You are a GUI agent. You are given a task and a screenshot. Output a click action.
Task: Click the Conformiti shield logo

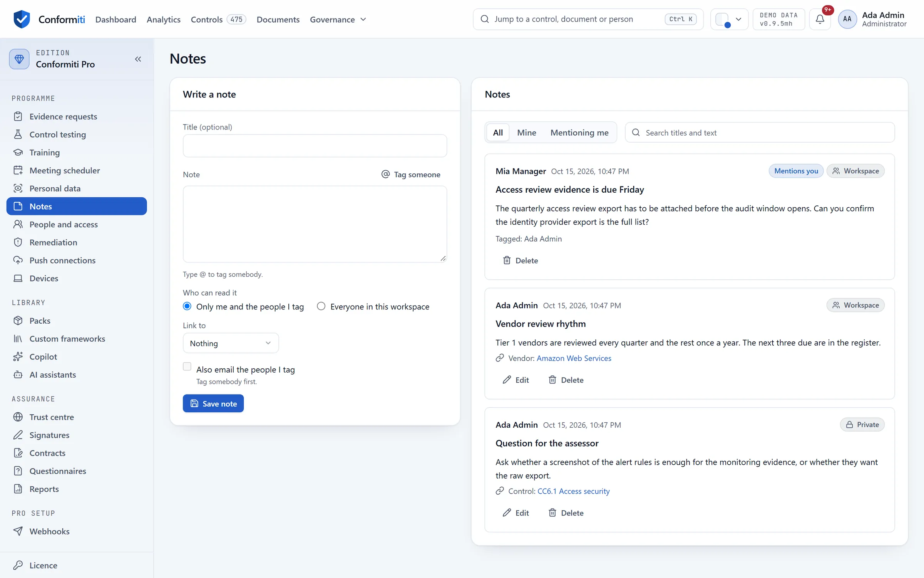point(22,19)
